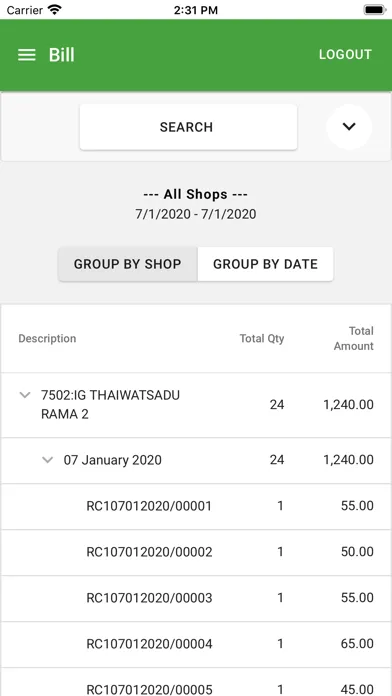Log out using the LOGOUT button
The width and height of the screenshot is (392, 696).
pos(345,55)
